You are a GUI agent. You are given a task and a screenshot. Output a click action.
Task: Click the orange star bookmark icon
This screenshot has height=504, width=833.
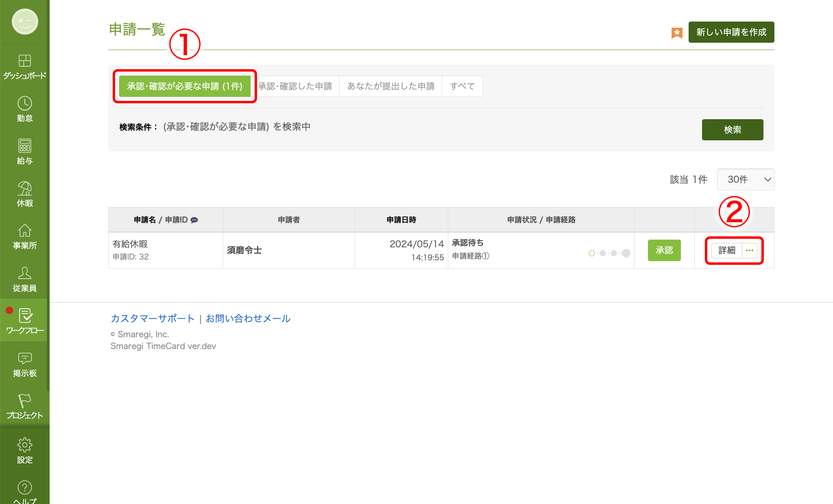pos(677,33)
